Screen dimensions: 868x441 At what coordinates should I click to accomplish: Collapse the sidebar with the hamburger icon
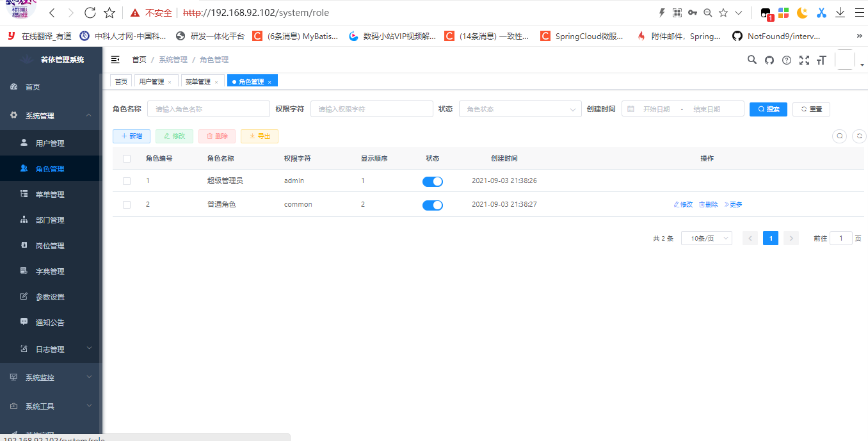tap(115, 59)
